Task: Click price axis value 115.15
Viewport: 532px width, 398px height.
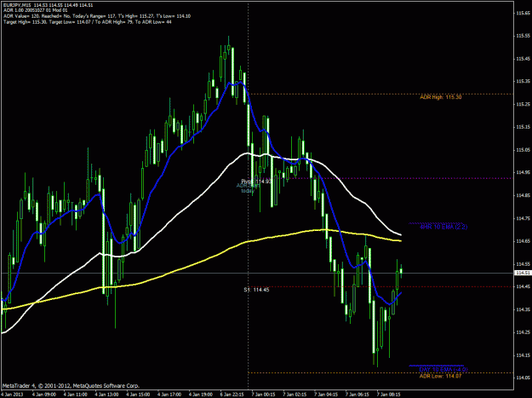Action: (523, 127)
